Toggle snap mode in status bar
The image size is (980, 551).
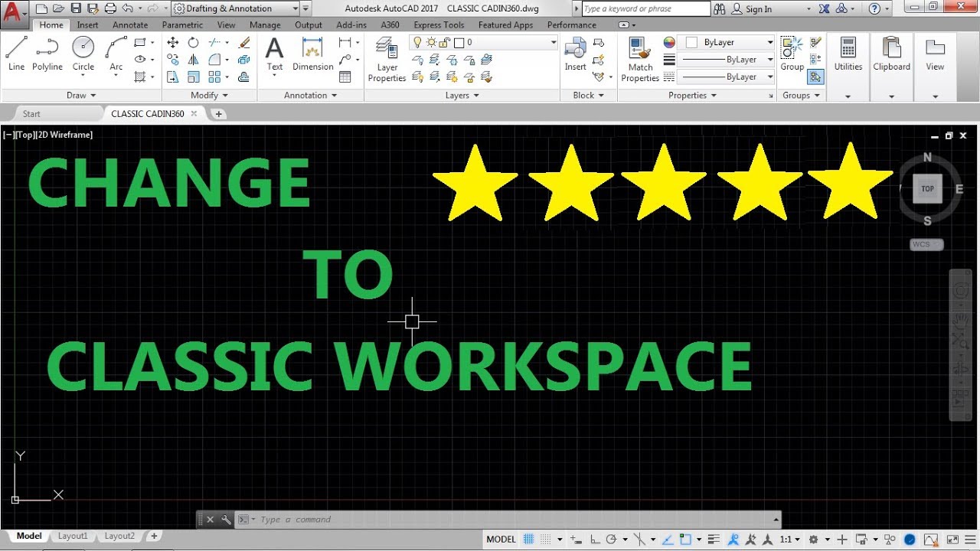click(x=547, y=539)
